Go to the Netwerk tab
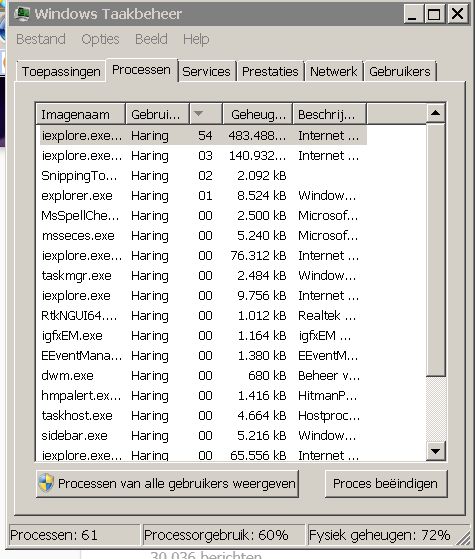The image size is (475, 559). [x=333, y=71]
